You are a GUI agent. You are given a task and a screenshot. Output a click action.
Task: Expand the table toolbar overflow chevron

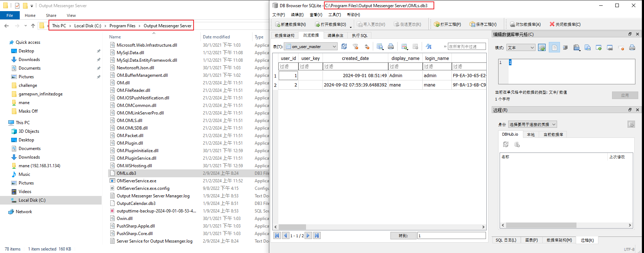point(445,47)
